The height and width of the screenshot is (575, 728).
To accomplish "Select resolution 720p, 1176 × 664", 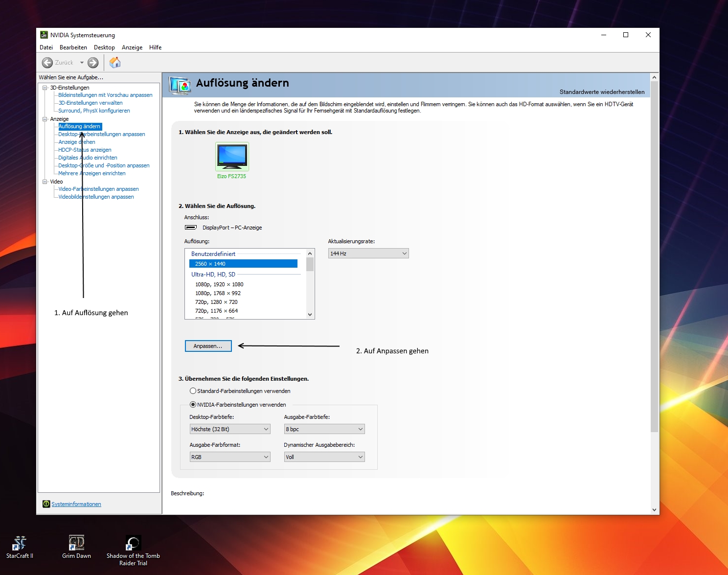I will [x=216, y=311].
